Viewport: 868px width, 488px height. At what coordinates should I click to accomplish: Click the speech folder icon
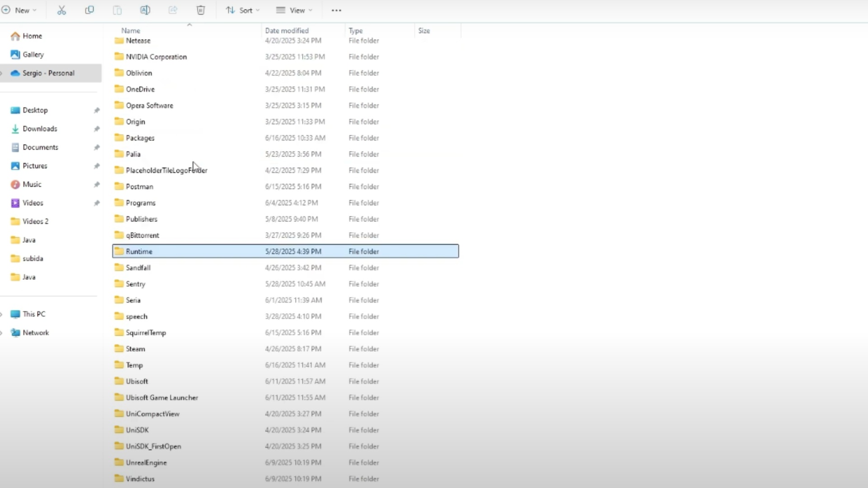119,316
